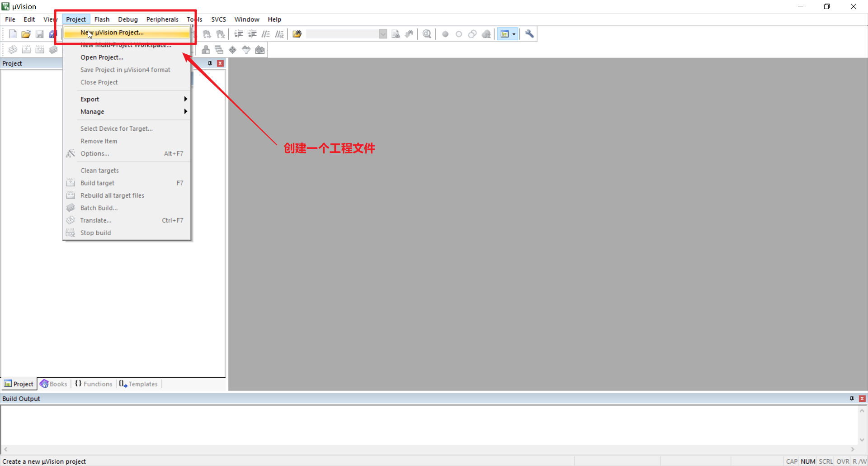Click Remove Item in Project menu
Viewport: 868px width, 466px height.
[127, 141]
